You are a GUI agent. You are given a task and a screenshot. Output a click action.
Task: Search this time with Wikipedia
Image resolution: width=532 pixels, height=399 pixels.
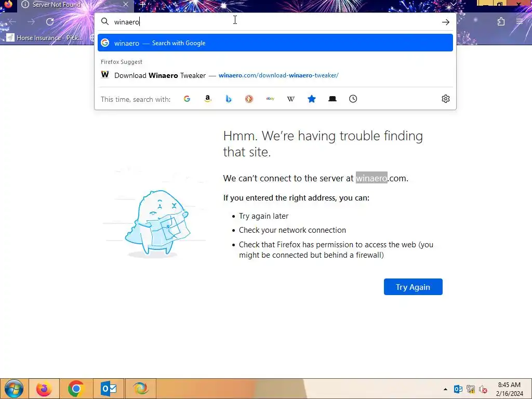291,99
